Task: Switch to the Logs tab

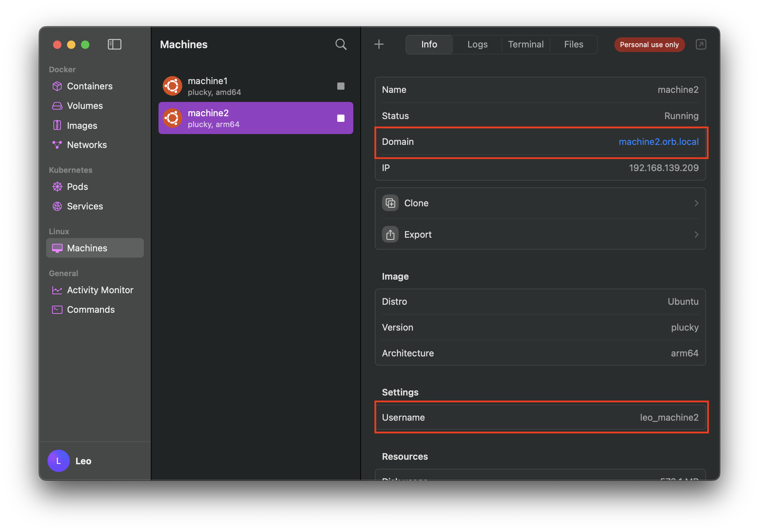Action: [x=477, y=44]
